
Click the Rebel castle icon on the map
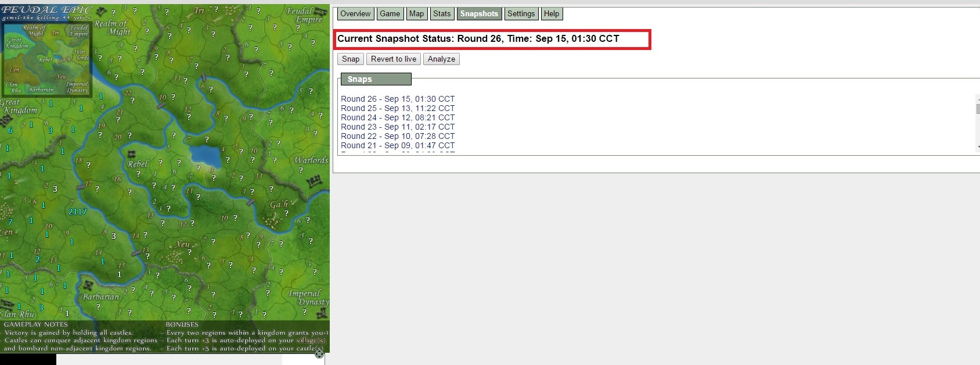(132, 154)
